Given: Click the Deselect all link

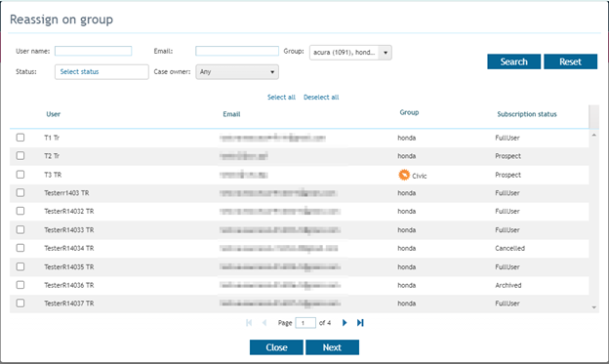Looking at the screenshot, I should pos(321,98).
